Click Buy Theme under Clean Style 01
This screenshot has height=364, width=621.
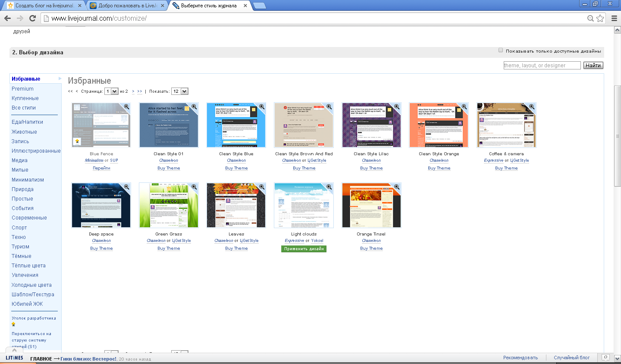coord(169,168)
